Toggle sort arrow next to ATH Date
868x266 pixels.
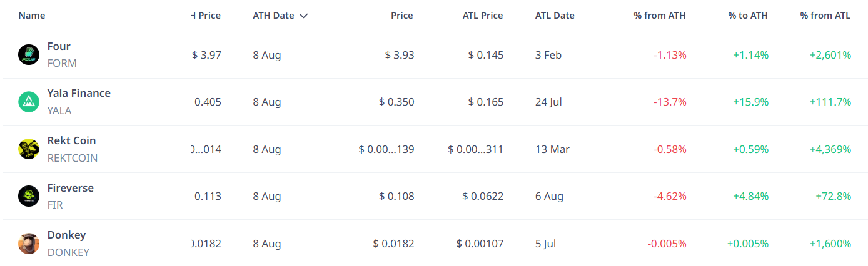(x=303, y=16)
